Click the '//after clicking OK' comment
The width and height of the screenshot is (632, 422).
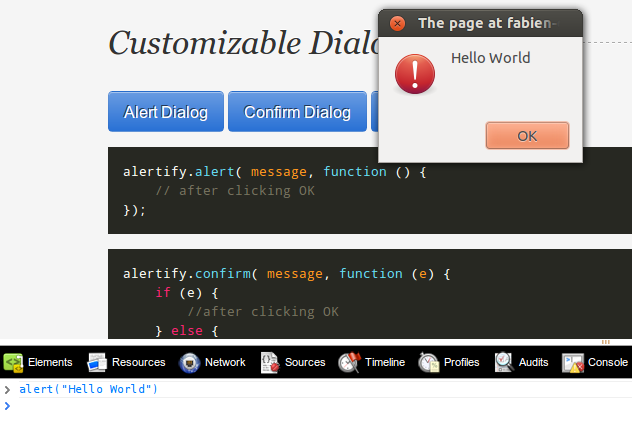263,312
